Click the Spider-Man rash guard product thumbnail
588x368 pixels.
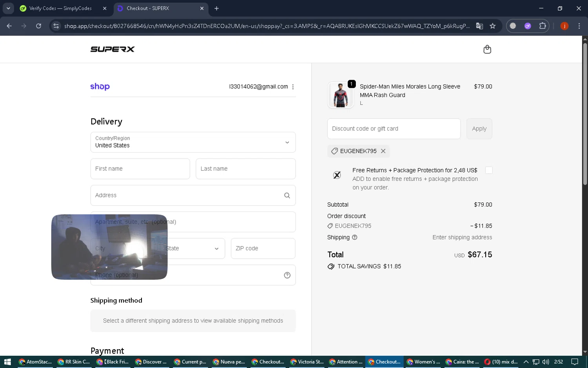pyautogui.click(x=341, y=95)
